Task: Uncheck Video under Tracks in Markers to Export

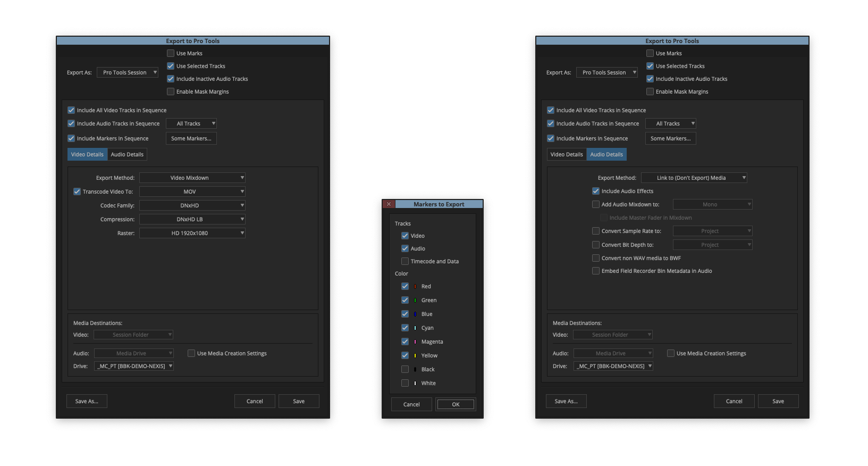Action: [x=405, y=236]
